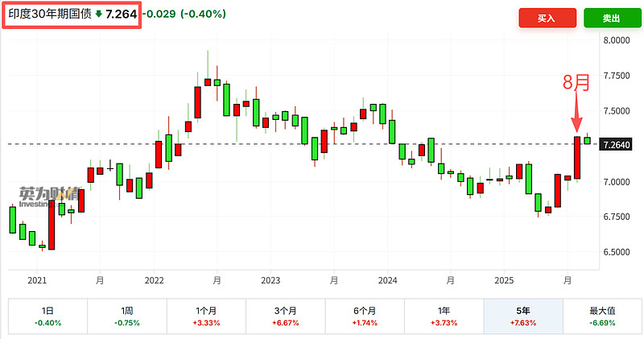
Task: Select the 3个月 time range tab
Action: [286, 316]
